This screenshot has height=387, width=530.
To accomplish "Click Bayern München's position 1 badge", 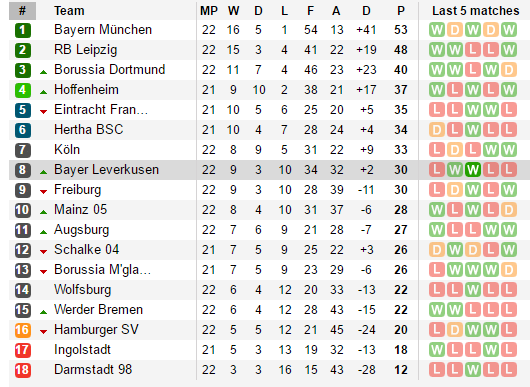I will pos(23,30).
